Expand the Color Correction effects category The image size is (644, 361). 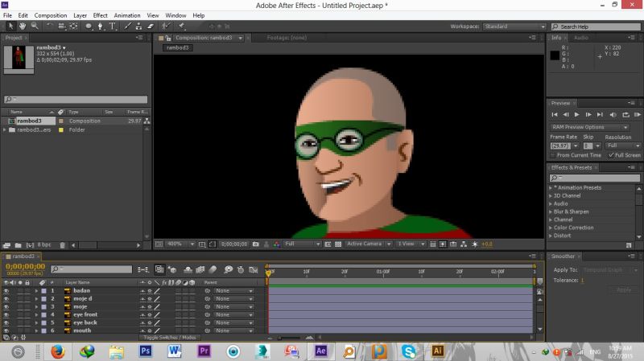point(551,228)
